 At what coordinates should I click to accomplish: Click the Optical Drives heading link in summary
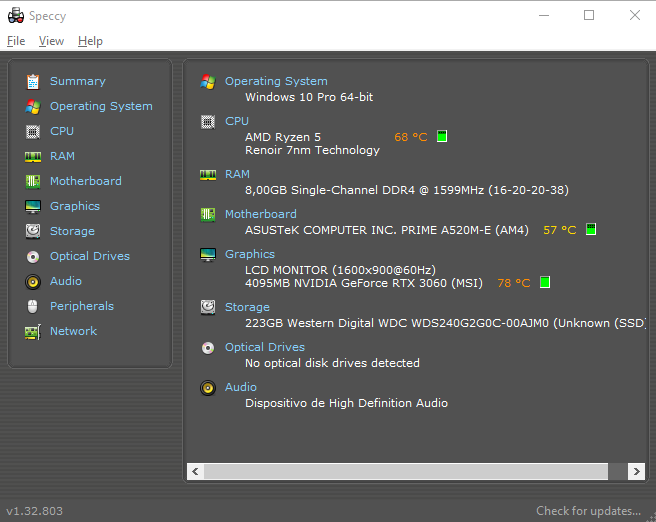265,347
